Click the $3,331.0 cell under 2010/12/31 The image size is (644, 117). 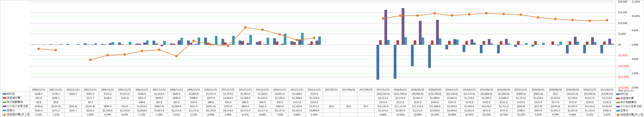click(x=211, y=94)
